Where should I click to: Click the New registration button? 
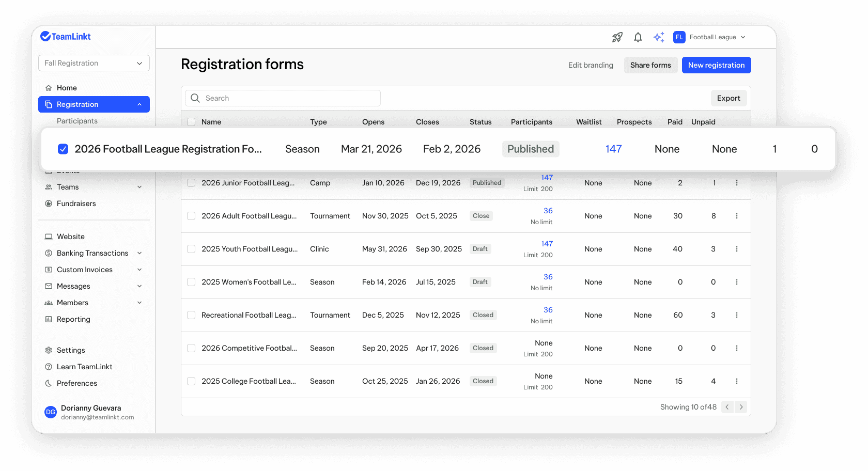point(716,65)
